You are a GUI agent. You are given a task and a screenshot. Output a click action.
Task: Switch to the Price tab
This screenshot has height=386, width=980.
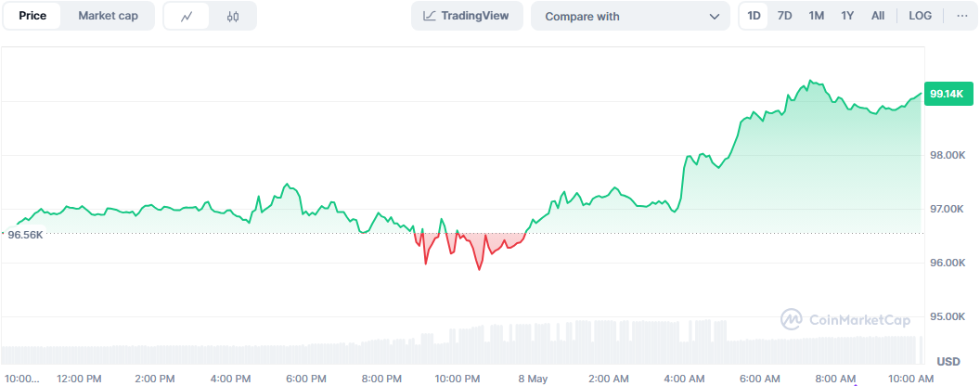[x=32, y=16]
